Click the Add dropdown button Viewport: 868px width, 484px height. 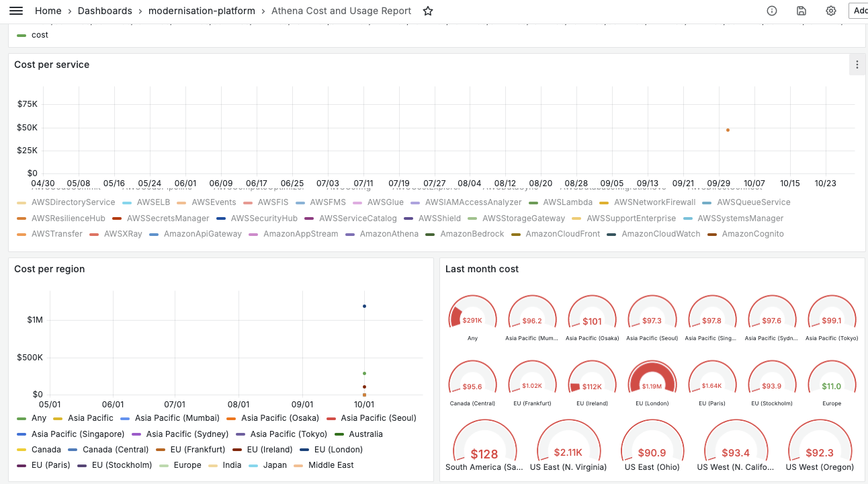859,11
